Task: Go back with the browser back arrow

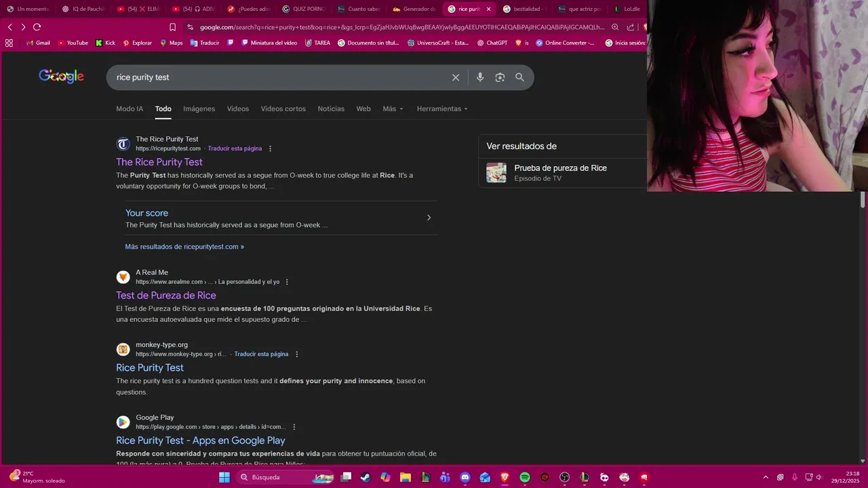Action: [9, 27]
